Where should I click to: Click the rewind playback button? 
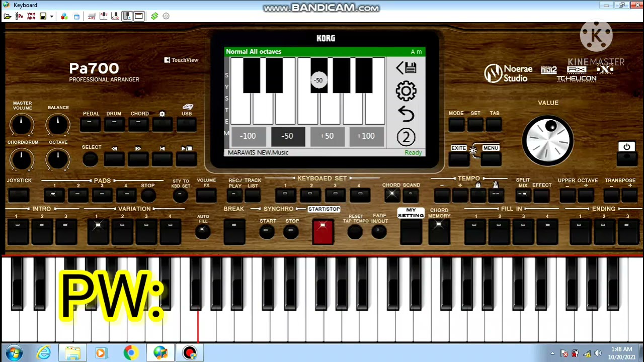point(114,159)
